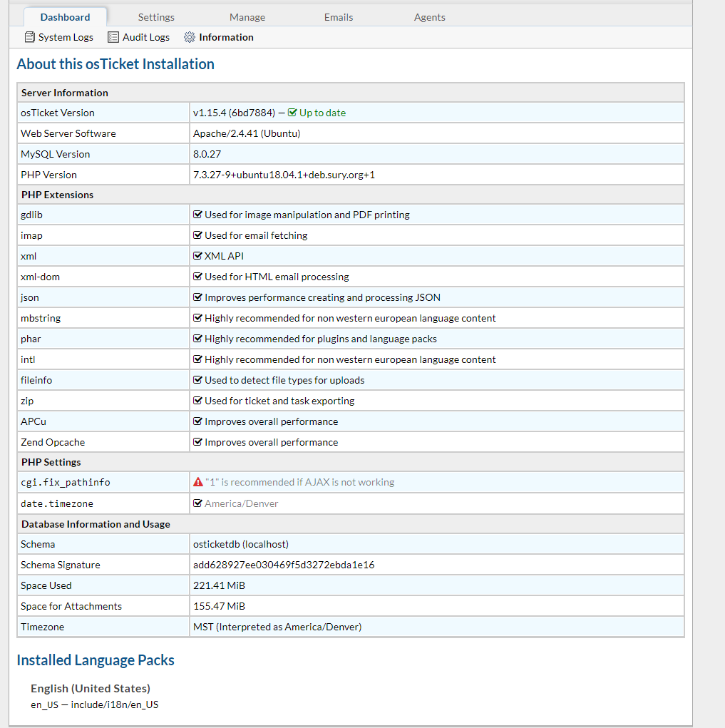This screenshot has height=728, width=725.
Task: Click the green Up to date check icon
Action: click(292, 113)
